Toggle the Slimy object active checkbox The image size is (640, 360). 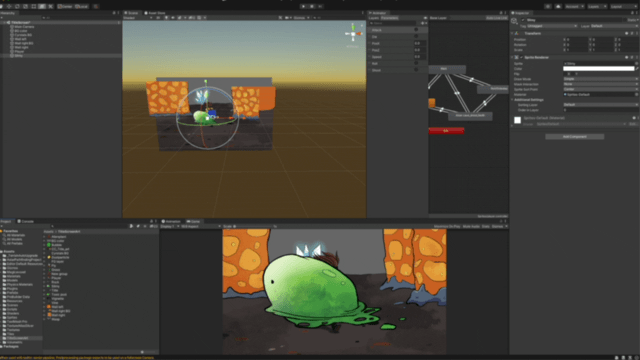[x=523, y=20]
